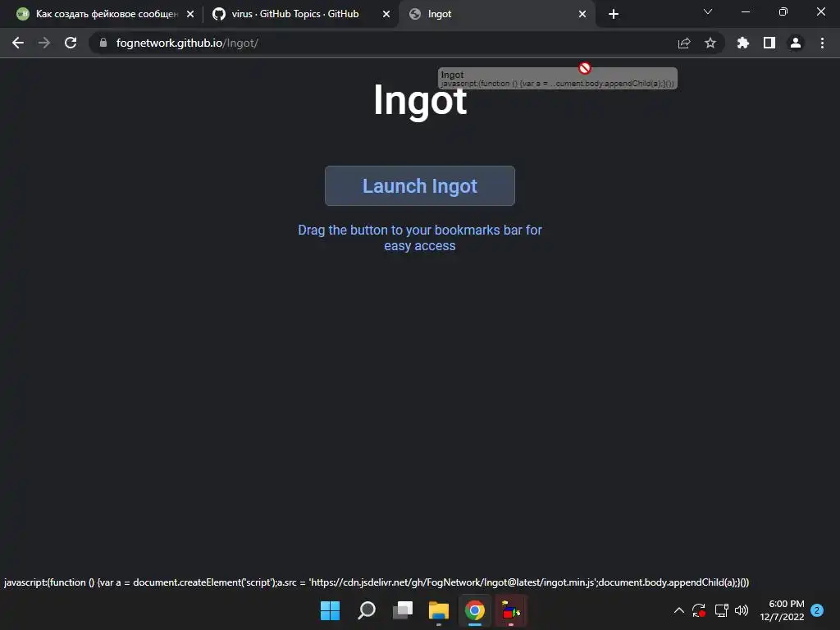Image resolution: width=840 pixels, height=630 pixels.
Task: Open the volume control tray icon
Action: pyautogui.click(x=742, y=610)
